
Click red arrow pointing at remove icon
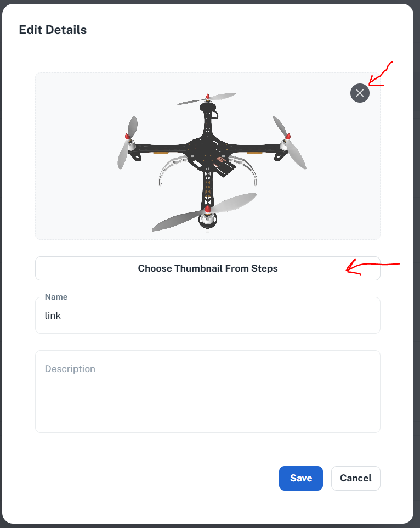pyautogui.click(x=380, y=75)
